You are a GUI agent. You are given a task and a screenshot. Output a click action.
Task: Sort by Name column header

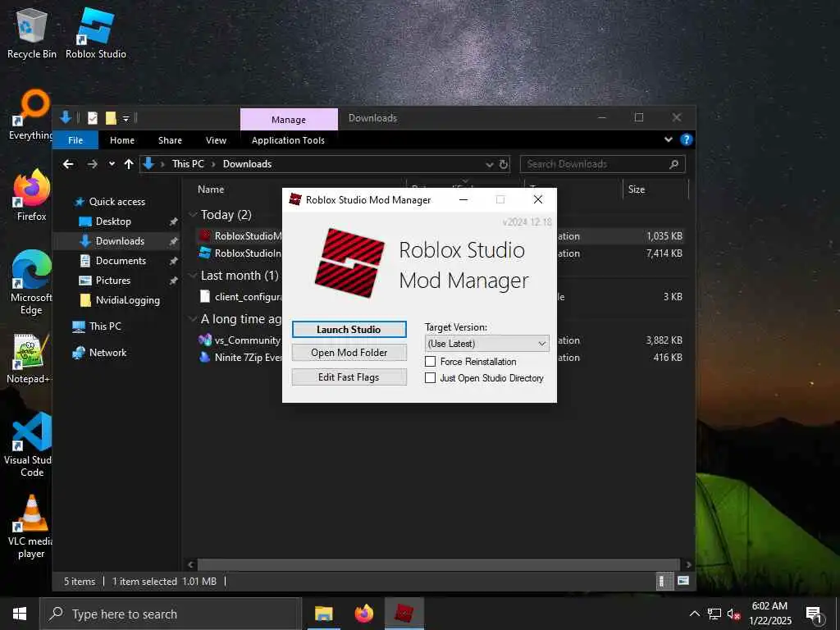click(x=211, y=189)
